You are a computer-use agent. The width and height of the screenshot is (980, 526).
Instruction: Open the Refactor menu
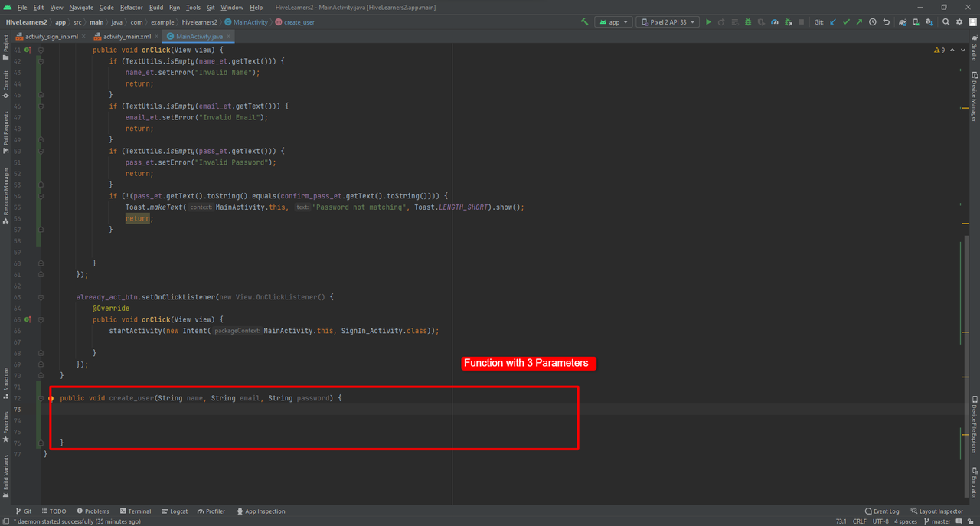(131, 8)
